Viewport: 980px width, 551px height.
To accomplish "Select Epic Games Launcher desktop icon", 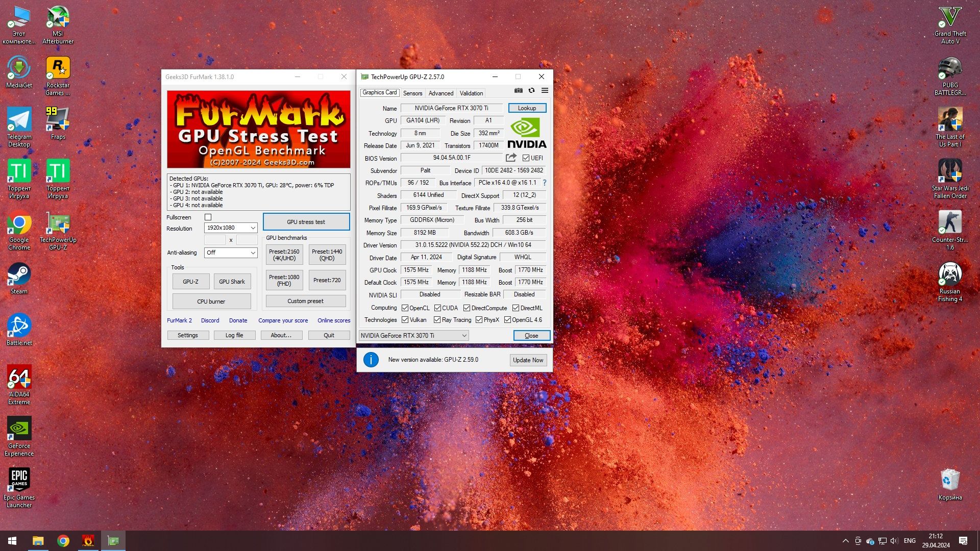I will click(19, 488).
